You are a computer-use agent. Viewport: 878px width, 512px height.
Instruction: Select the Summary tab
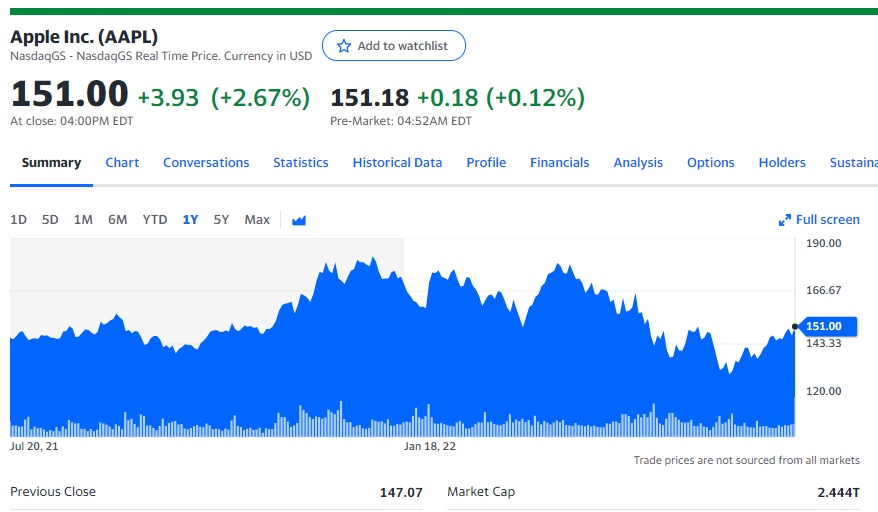52,162
